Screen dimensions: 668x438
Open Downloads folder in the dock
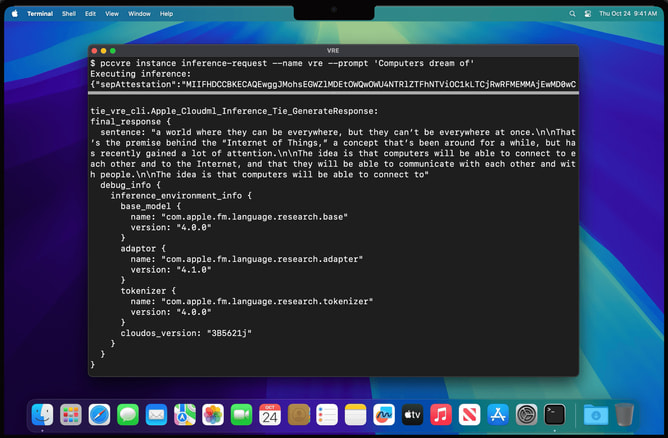pos(596,415)
